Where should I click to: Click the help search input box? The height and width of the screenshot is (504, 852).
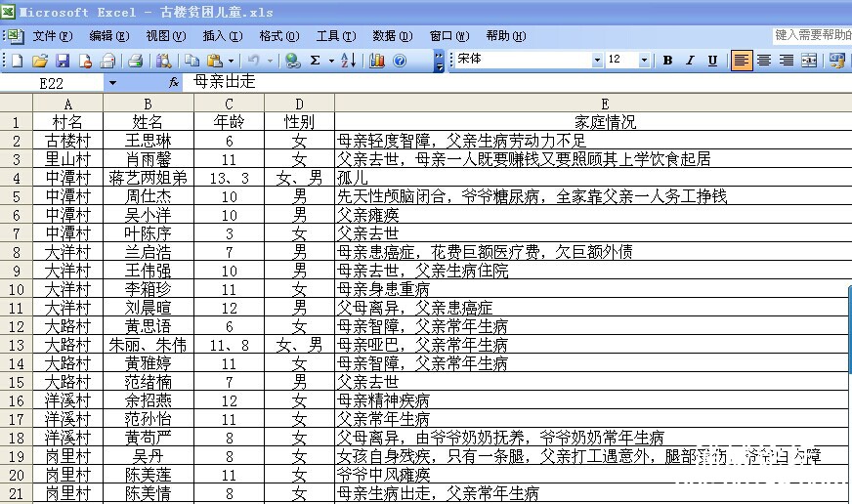(811, 35)
